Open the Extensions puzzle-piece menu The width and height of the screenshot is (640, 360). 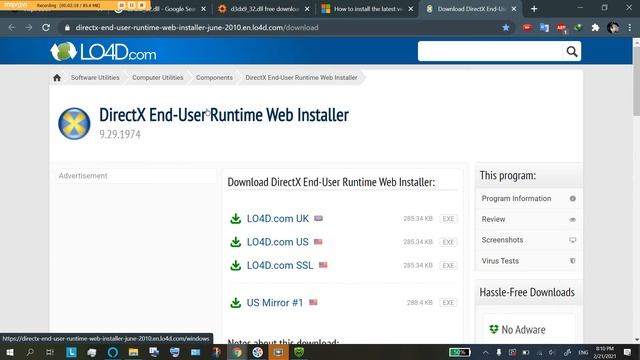point(596,28)
